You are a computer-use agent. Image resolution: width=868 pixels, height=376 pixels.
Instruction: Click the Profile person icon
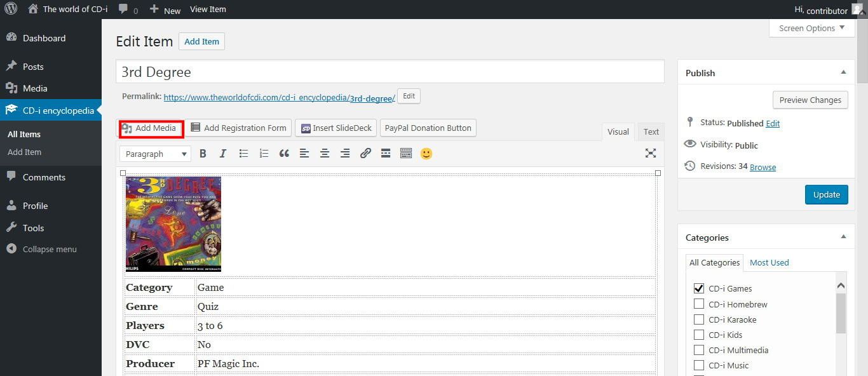(x=11, y=206)
